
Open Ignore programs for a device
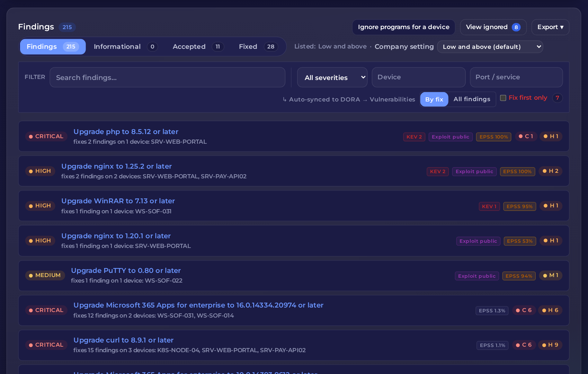[x=403, y=27]
